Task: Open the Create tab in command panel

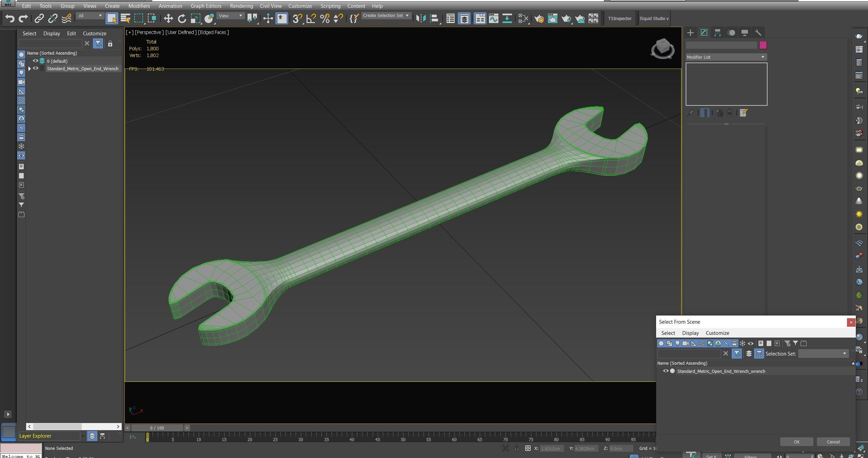Action: [x=690, y=33]
